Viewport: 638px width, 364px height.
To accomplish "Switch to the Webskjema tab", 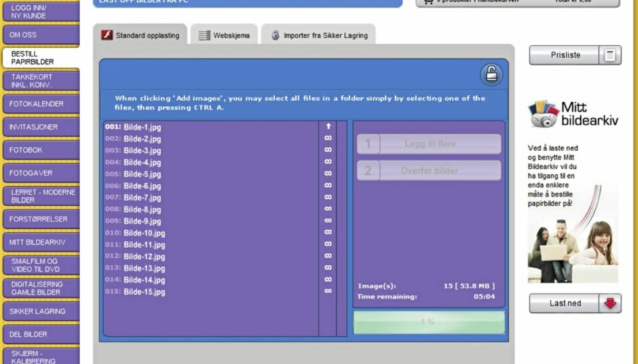I will coord(224,35).
